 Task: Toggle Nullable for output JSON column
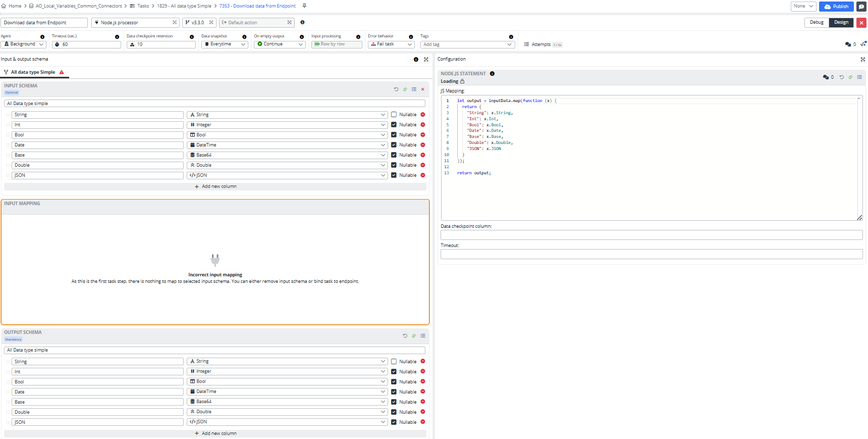click(394, 422)
